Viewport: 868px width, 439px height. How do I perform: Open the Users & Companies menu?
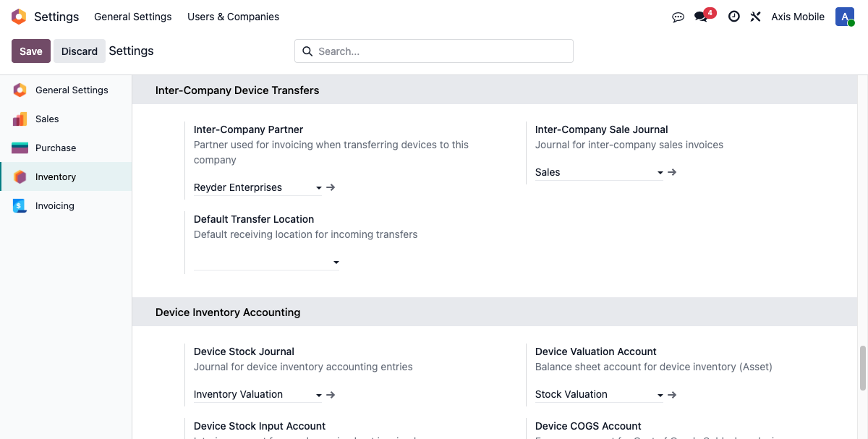[233, 16]
